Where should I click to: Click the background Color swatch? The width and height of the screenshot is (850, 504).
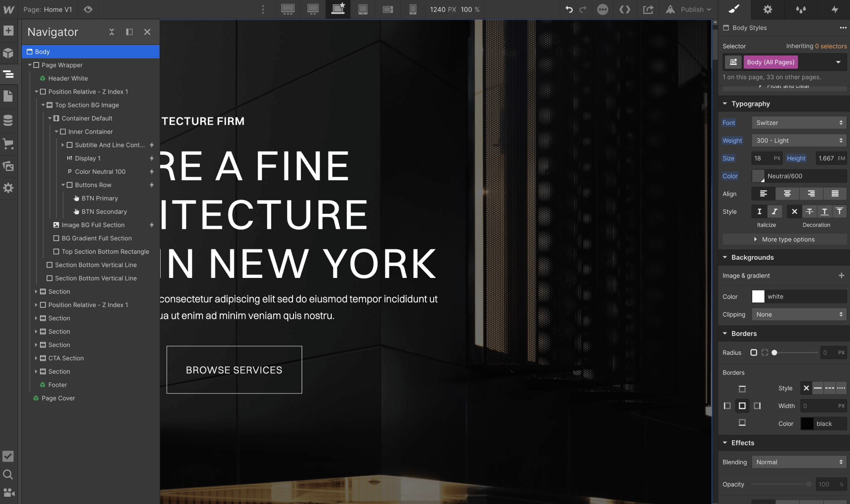pyautogui.click(x=758, y=296)
